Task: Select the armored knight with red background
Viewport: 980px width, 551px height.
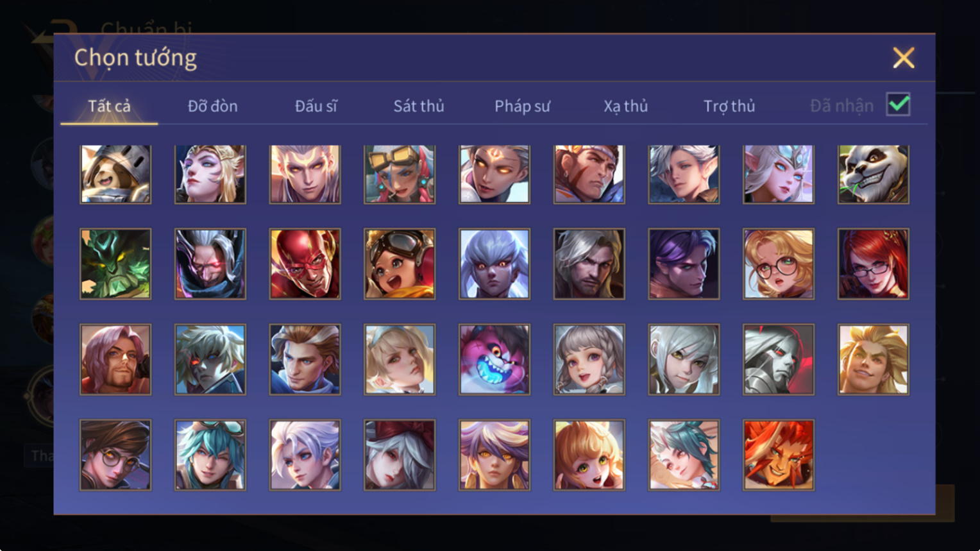Action: pos(778,359)
